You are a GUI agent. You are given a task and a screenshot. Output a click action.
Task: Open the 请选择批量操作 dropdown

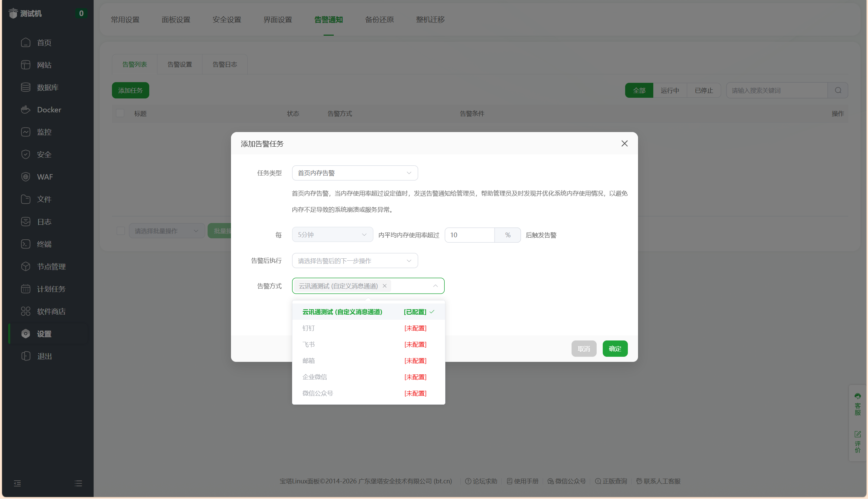pyautogui.click(x=167, y=231)
